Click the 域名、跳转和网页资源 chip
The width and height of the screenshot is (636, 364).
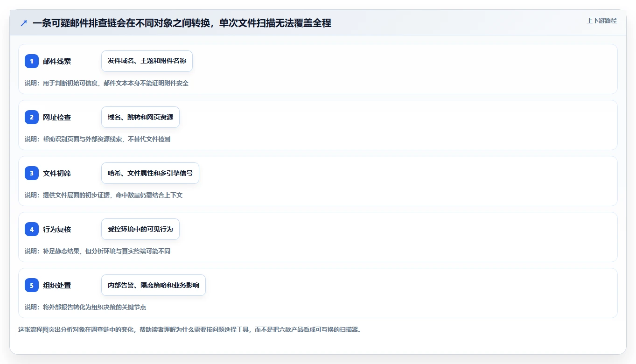point(140,117)
